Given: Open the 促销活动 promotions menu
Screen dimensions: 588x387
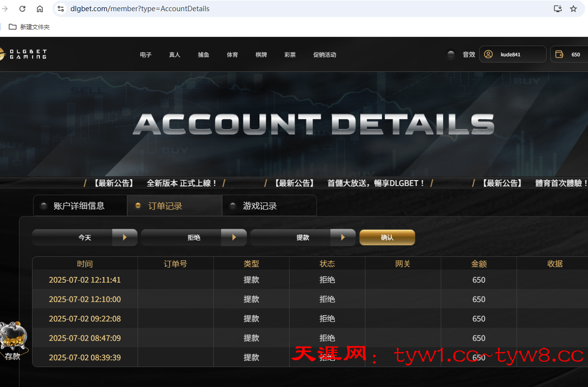Looking at the screenshot, I should (x=325, y=55).
